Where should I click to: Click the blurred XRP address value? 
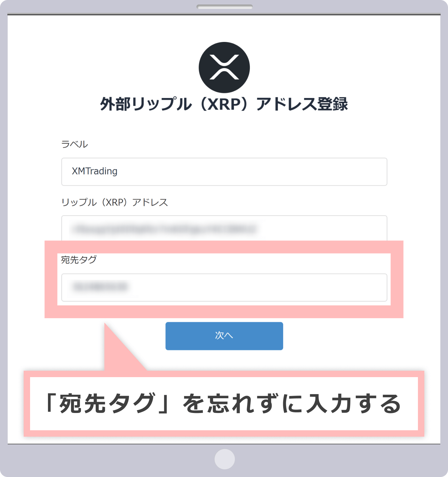click(165, 229)
